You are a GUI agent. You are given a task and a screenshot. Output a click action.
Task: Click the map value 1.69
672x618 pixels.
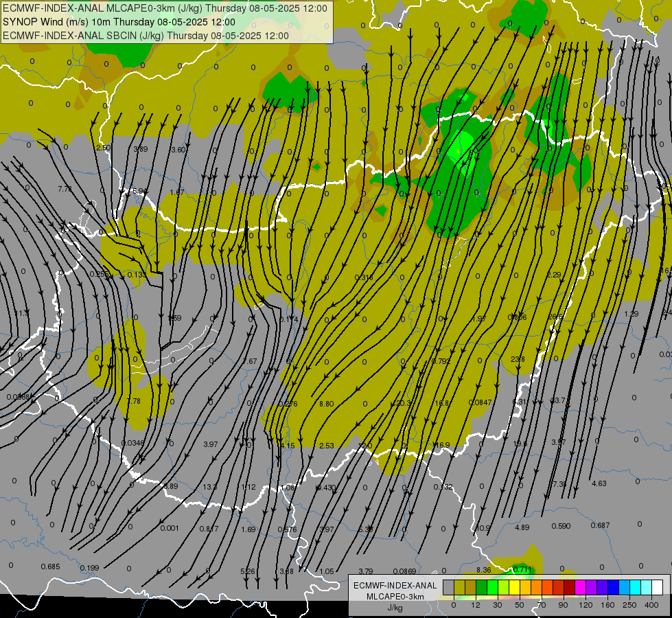click(x=248, y=529)
